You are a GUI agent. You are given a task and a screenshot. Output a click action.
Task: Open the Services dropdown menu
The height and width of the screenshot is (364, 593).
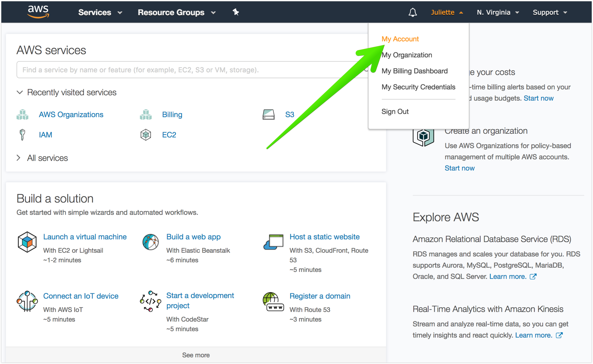pyautogui.click(x=100, y=12)
